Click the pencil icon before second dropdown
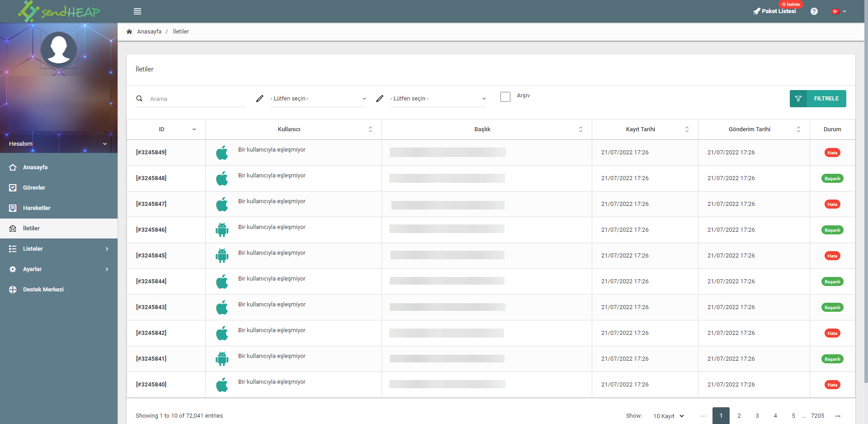The height and width of the screenshot is (424, 868). tap(380, 99)
